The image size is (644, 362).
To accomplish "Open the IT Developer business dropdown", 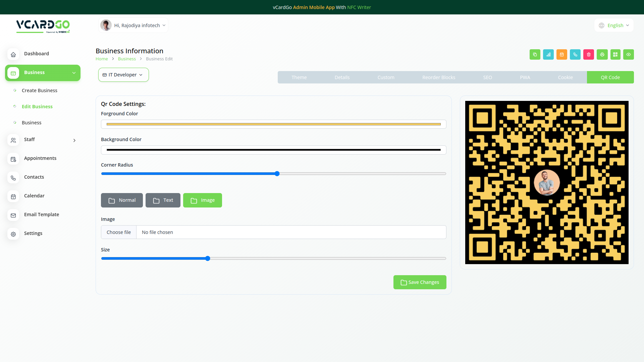I will pyautogui.click(x=123, y=75).
